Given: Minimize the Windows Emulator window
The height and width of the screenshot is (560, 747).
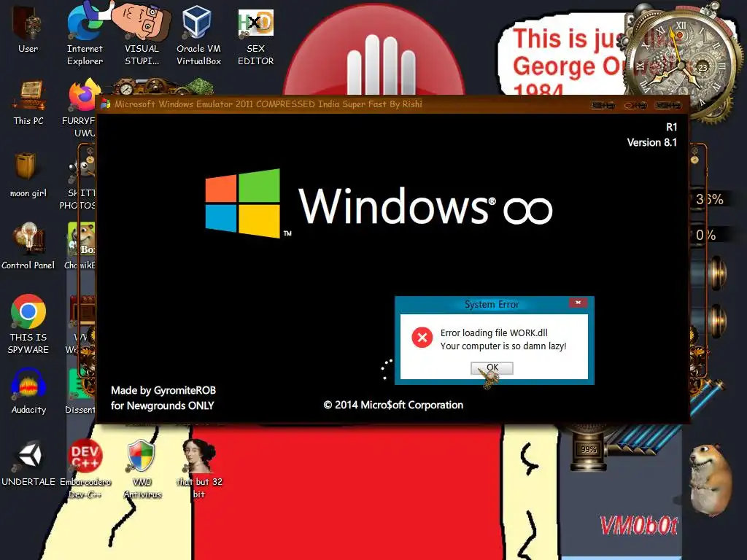Looking at the screenshot, I should (603, 105).
